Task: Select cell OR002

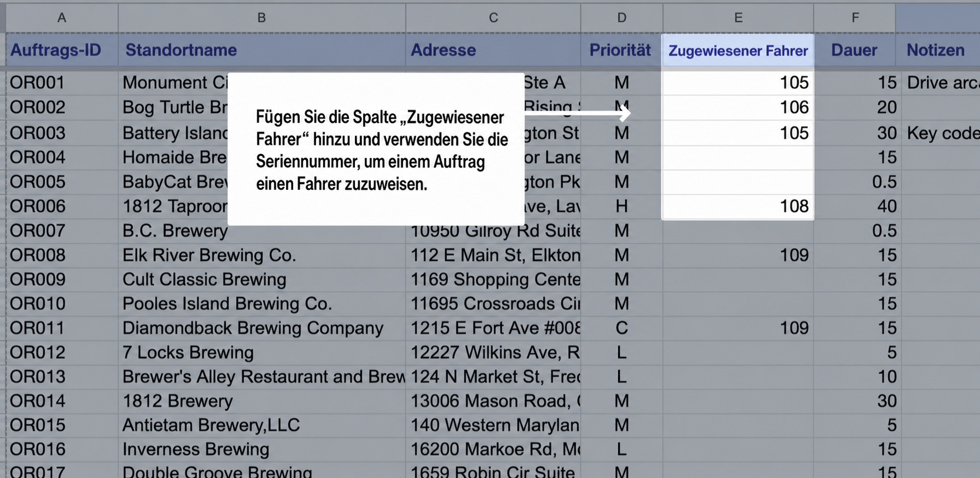Action: pos(62,107)
